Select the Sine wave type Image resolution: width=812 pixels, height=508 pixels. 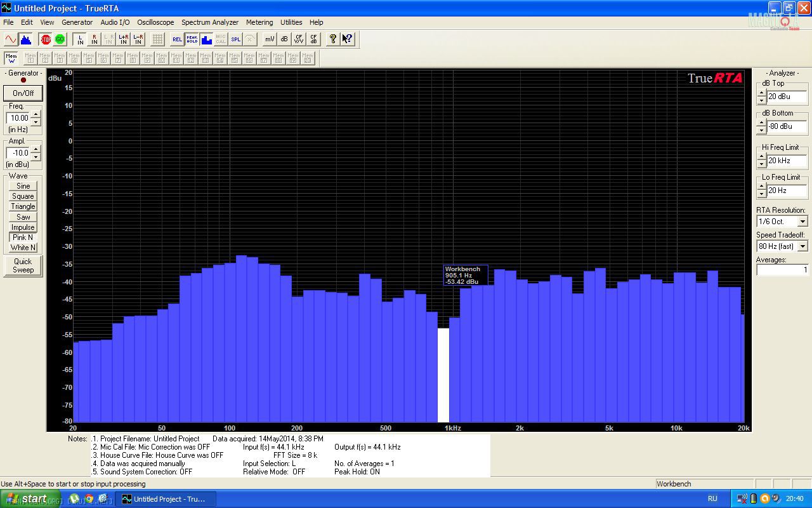coord(23,186)
